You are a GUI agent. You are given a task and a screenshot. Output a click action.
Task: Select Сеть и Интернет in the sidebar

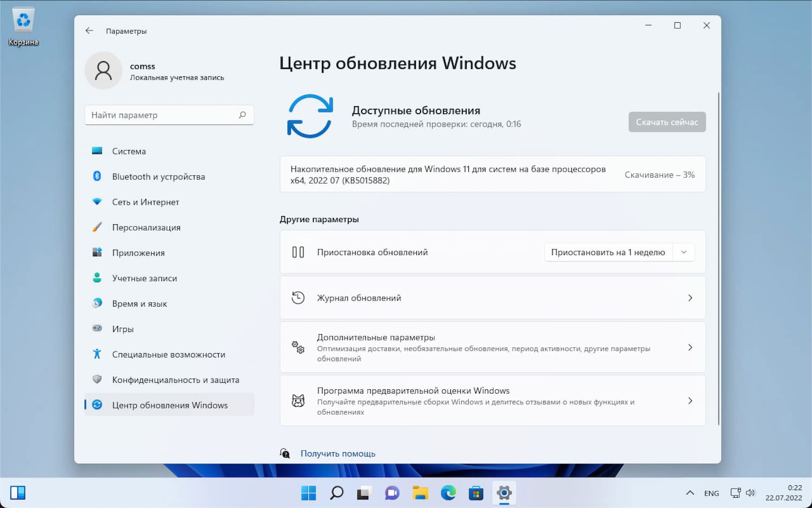click(x=169, y=202)
